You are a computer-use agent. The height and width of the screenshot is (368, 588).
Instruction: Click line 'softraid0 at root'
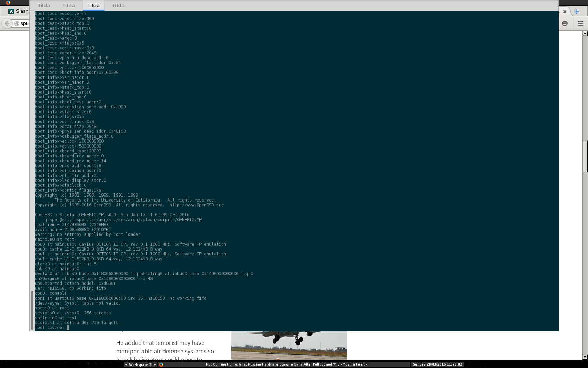point(56,318)
